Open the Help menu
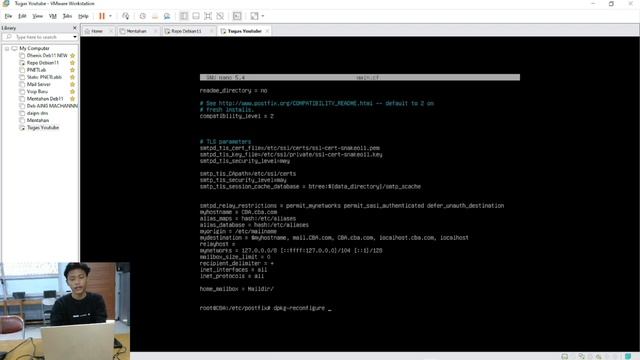This screenshot has height=360, width=640. click(83, 16)
